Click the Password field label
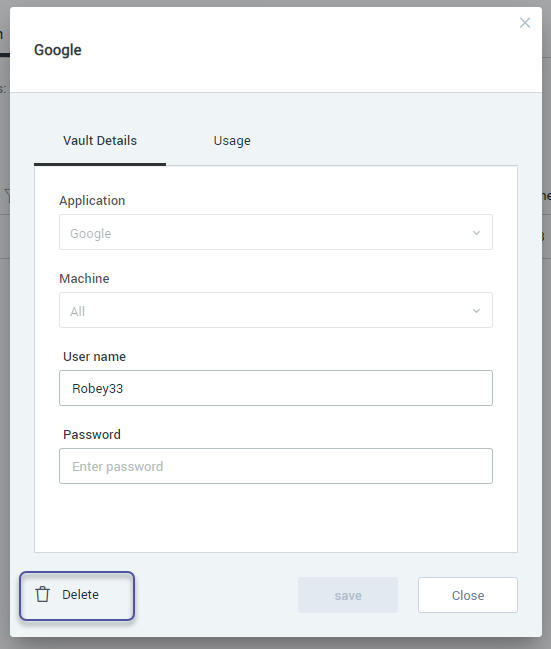551x649 pixels. [x=92, y=435]
